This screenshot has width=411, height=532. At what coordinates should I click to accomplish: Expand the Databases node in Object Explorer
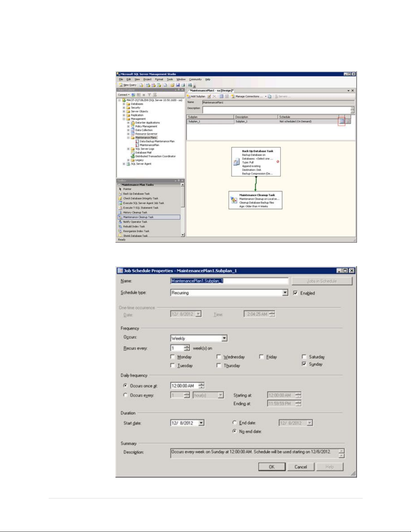(x=124, y=104)
